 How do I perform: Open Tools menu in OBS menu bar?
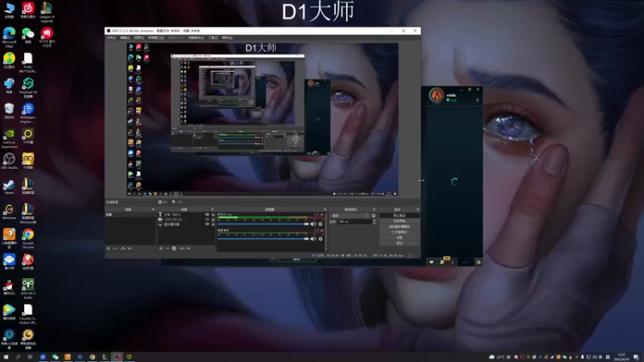[213, 38]
